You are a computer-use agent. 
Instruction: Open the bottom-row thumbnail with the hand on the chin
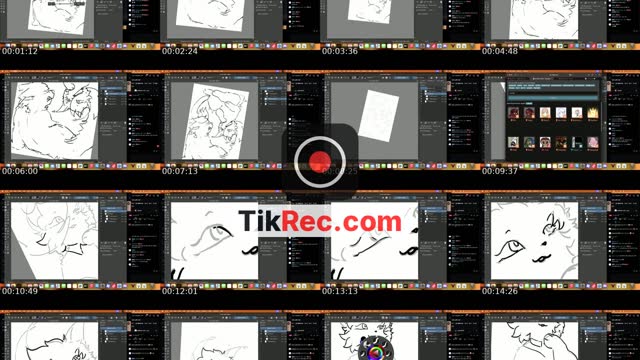pos(560,336)
